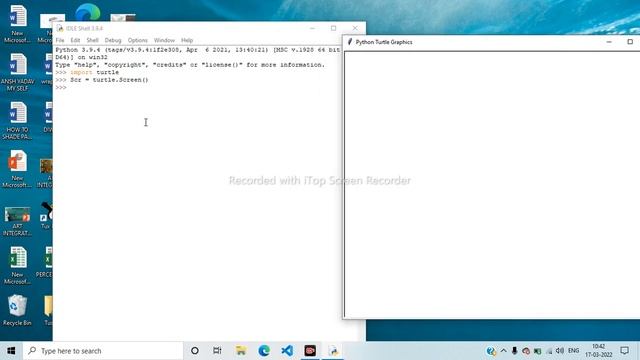The height and width of the screenshot is (360, 640).
Task: Select the New Microsoft Excel desktop icon
Action: [18, 266]
